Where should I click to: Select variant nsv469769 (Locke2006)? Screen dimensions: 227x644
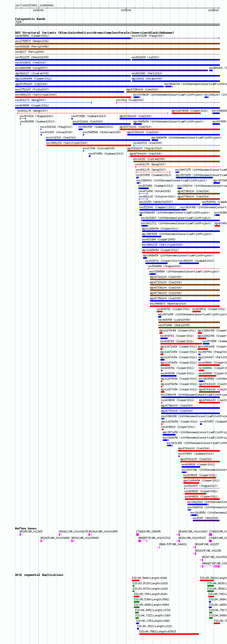[x=174, y=320]
